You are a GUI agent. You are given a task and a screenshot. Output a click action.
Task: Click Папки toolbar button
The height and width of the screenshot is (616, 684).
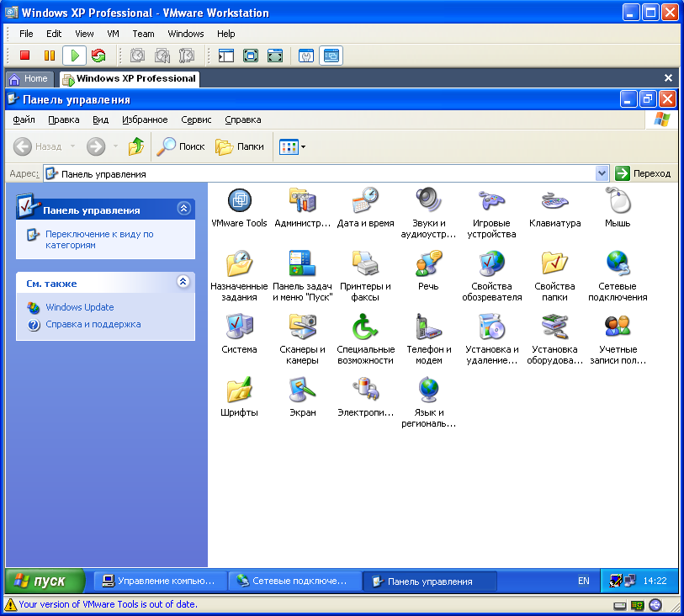(240, 146)
